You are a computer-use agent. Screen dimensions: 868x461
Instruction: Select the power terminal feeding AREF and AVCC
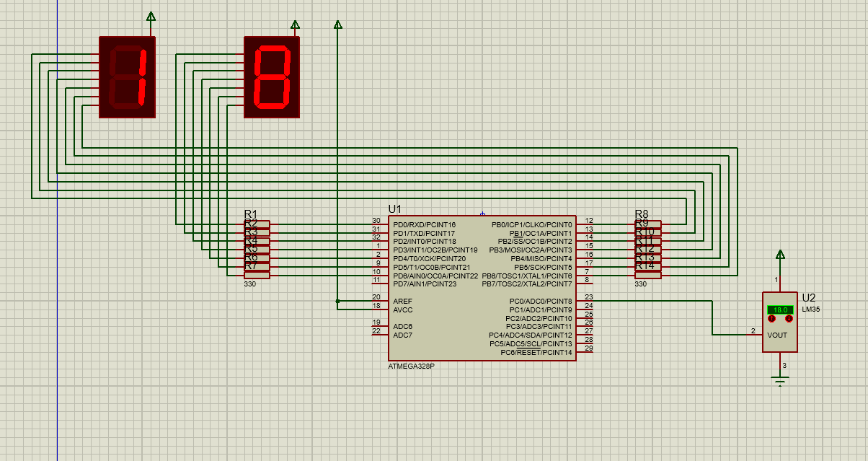(x=337, y=25)
